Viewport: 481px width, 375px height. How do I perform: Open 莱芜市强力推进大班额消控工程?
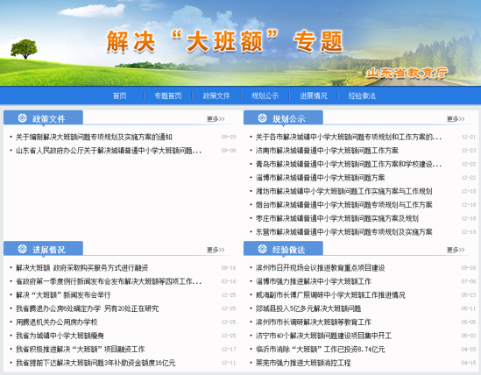coord(303,363)
